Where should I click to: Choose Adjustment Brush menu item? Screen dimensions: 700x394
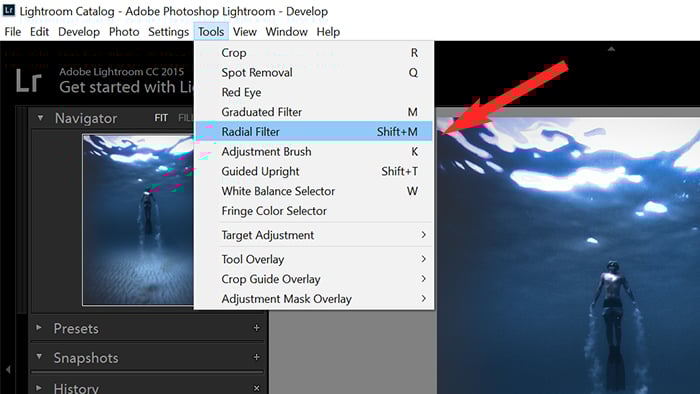[x=314, y=152]
